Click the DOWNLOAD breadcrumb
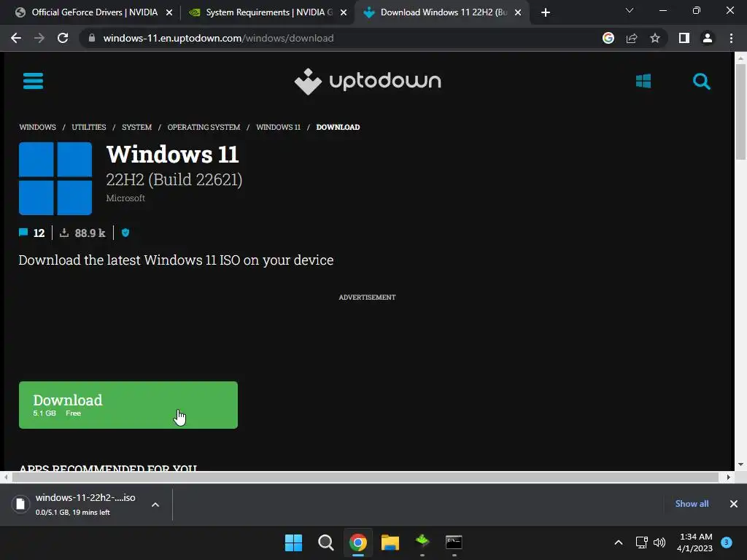The width and height of the screenshot is (747, 560). tap(338, 127)
